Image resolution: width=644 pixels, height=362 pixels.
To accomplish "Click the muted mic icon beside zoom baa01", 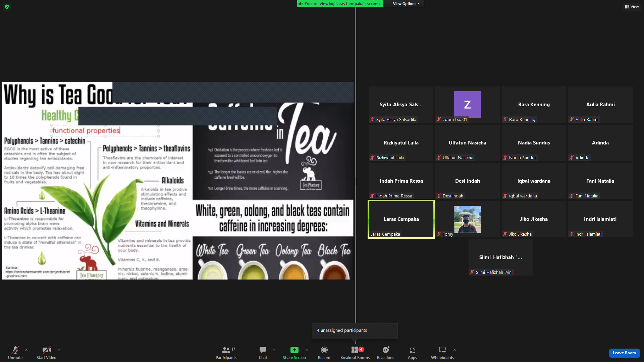I will (x=439, y=119).
